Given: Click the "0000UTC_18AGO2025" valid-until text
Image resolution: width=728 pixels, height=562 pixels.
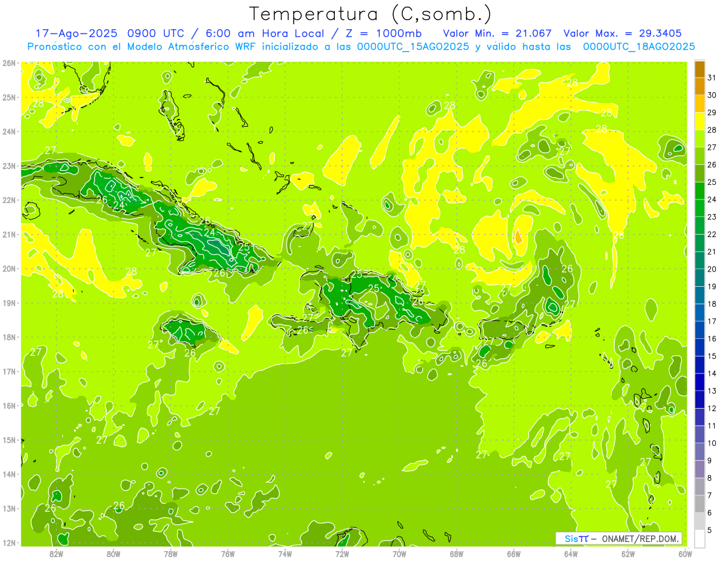Looking at the screenshot, I should coord(639,47).
